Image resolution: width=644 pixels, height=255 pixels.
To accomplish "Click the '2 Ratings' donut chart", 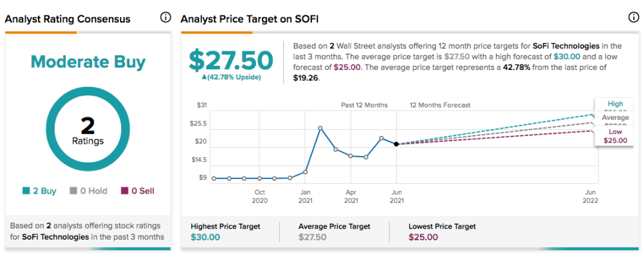I will point(88,128).
